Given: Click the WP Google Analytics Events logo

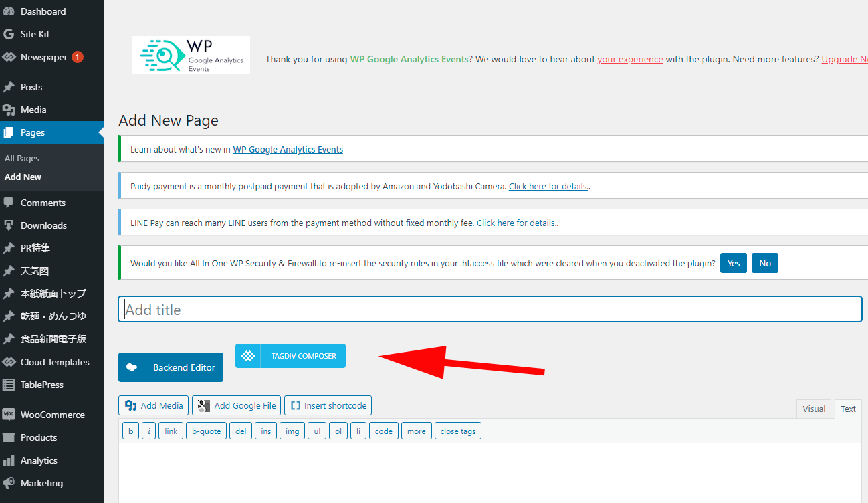Looking at the screenshot, I should [x=191, y=55].
